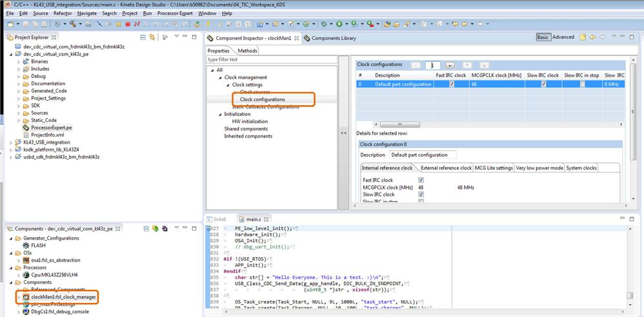Click the External Tools run icon
This screenshot has height=317, width=644.
370,24
